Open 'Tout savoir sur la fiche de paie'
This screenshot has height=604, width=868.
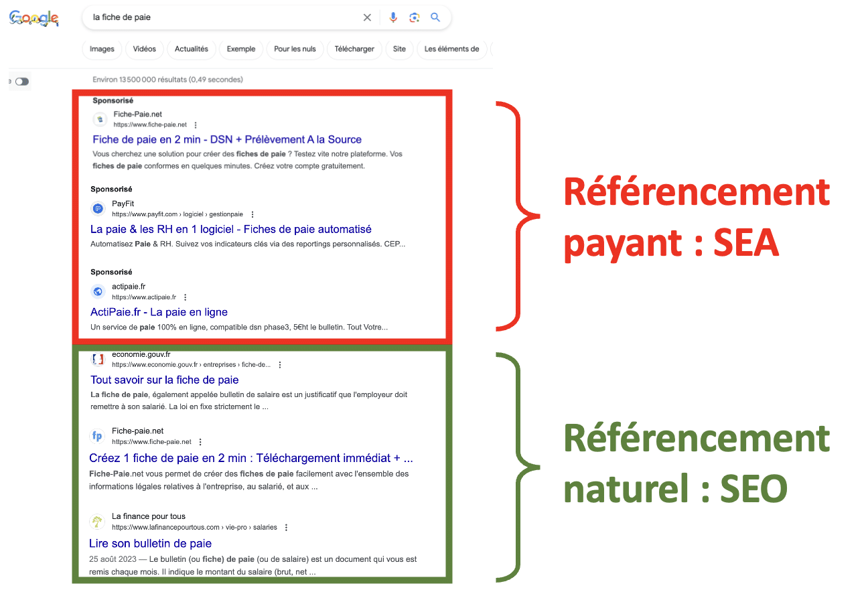tap(165, 380)
